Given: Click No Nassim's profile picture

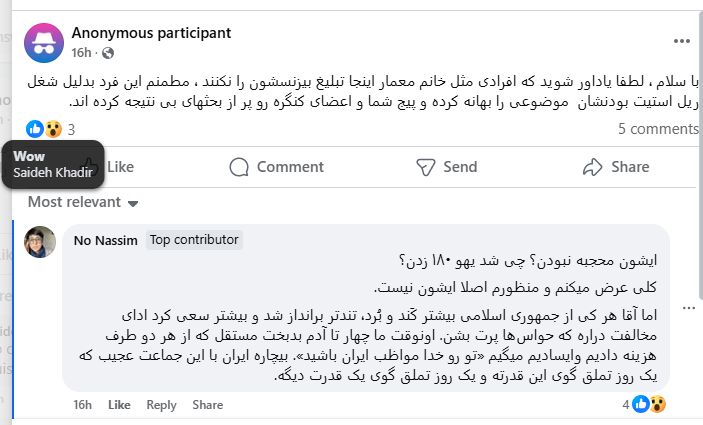Looking at the screenshot, I should click(x=41, y=242).
